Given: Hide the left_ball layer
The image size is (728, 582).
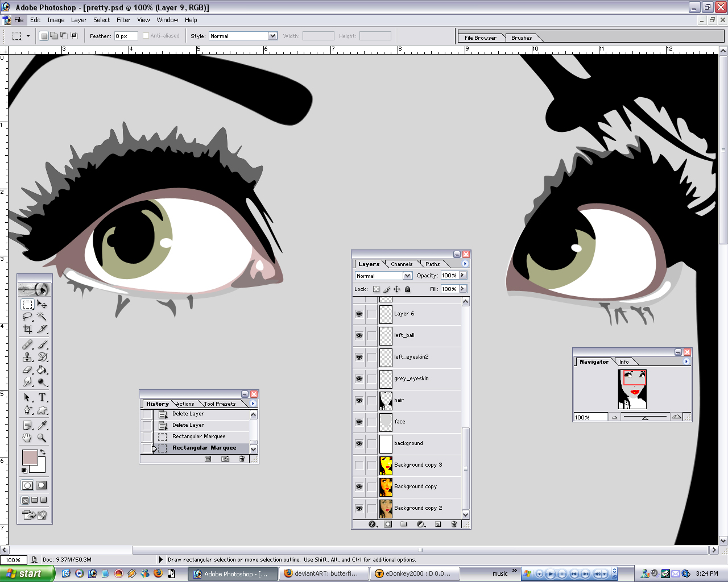Looking at the screenshot, I should (359, 335).
